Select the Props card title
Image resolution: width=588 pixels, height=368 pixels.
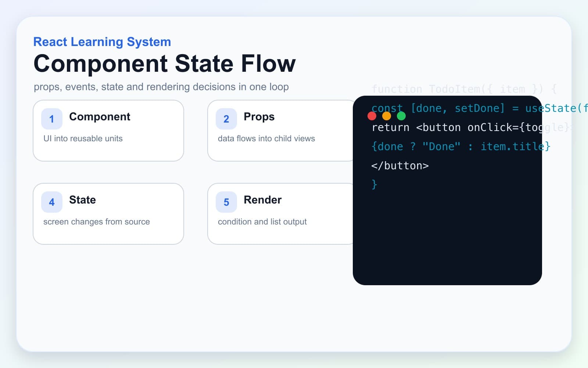click(x=259, y=117)
